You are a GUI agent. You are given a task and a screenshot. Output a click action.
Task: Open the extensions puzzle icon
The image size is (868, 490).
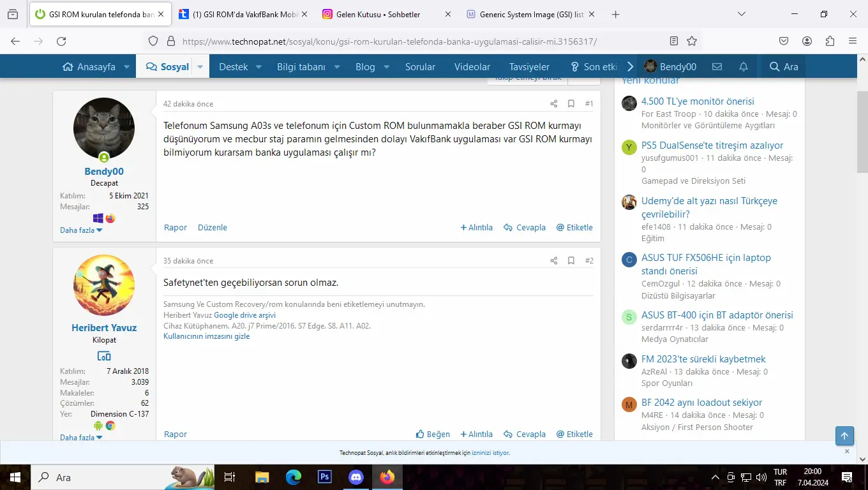[830, 41]
